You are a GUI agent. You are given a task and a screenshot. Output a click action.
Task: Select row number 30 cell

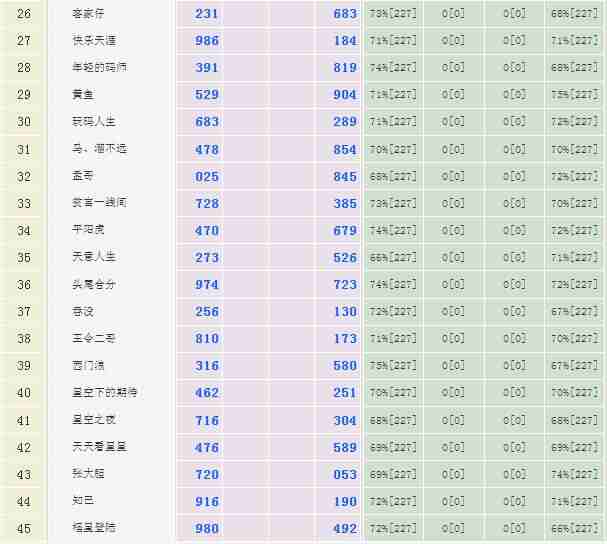click(24, 122)
